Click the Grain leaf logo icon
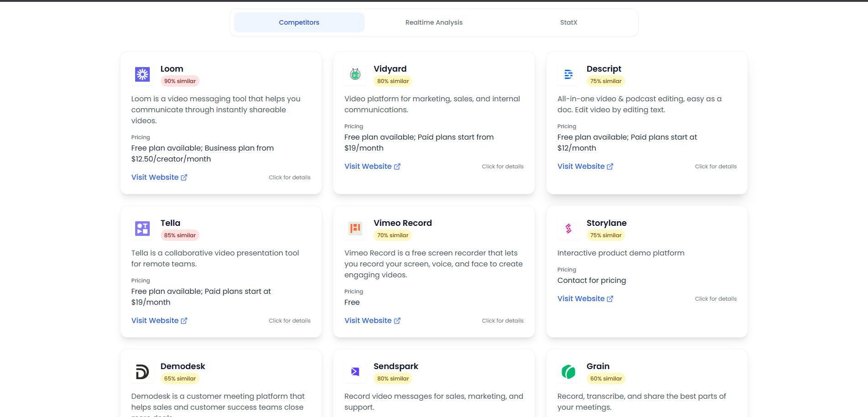The width and height of the screenshot is (868, 417). 568,372
